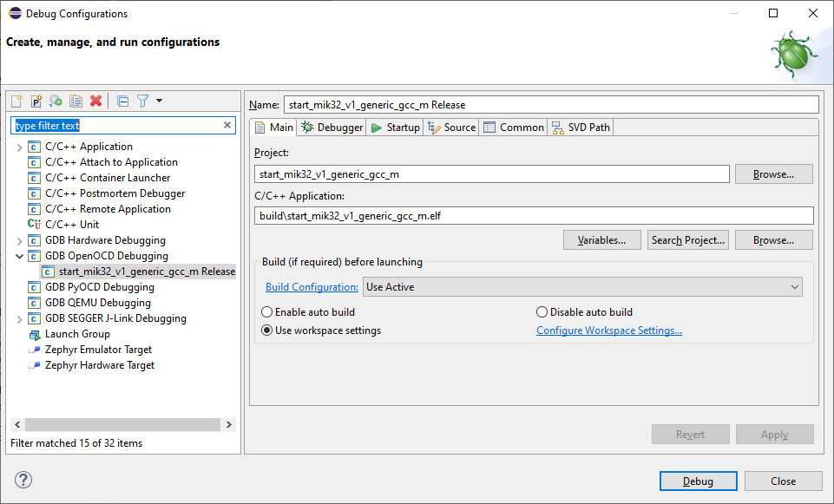Open dialog help question mark icon

point(23,481)
